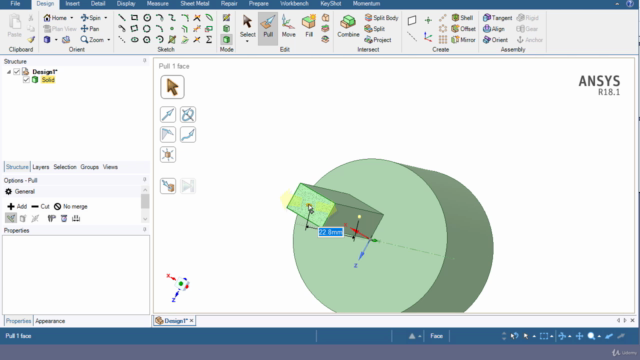The image size is (640, 360).
Task: Click the Sweep tool guide in viewport
Action: pos(188,134)
